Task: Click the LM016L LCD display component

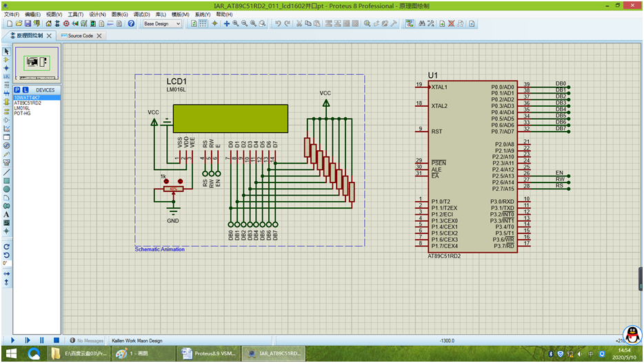Action: click(230, 118)
